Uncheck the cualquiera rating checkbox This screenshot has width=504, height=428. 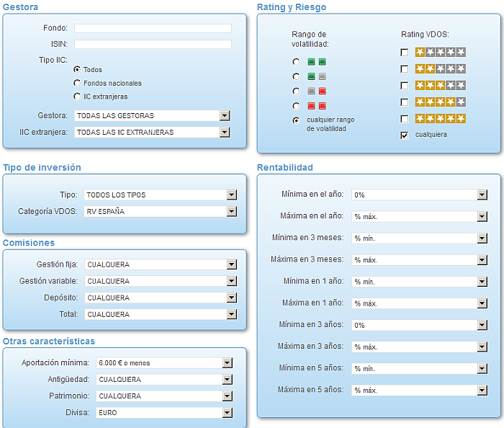pos(405,135)
